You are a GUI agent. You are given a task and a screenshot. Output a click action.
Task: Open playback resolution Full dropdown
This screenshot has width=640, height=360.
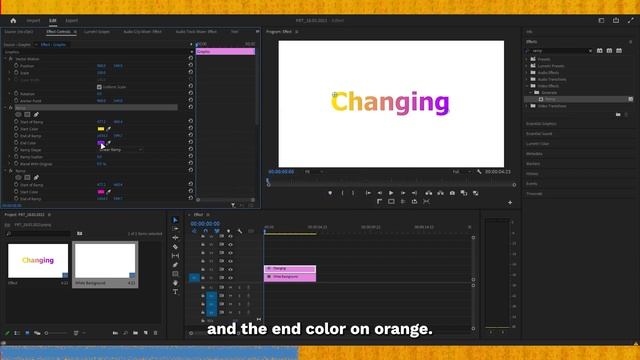461,172
